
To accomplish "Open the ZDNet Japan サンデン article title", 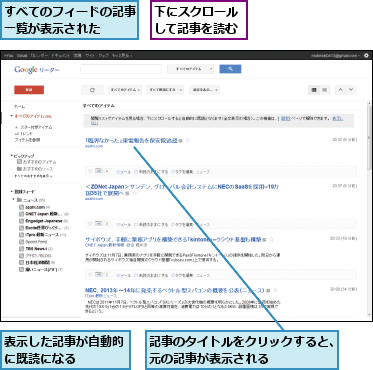I will pyautogui.click(x=182, y=190).
